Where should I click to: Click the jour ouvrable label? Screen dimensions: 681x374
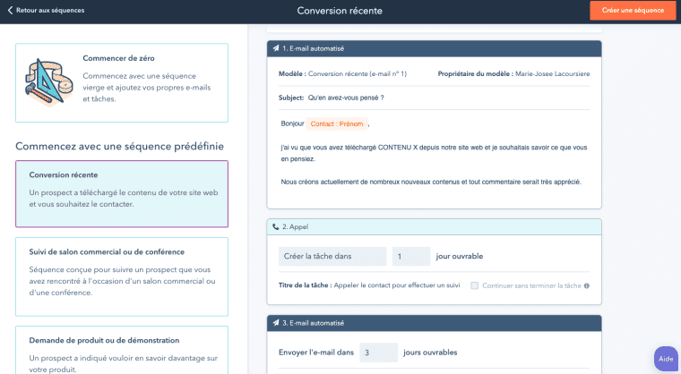click(460, 256)
